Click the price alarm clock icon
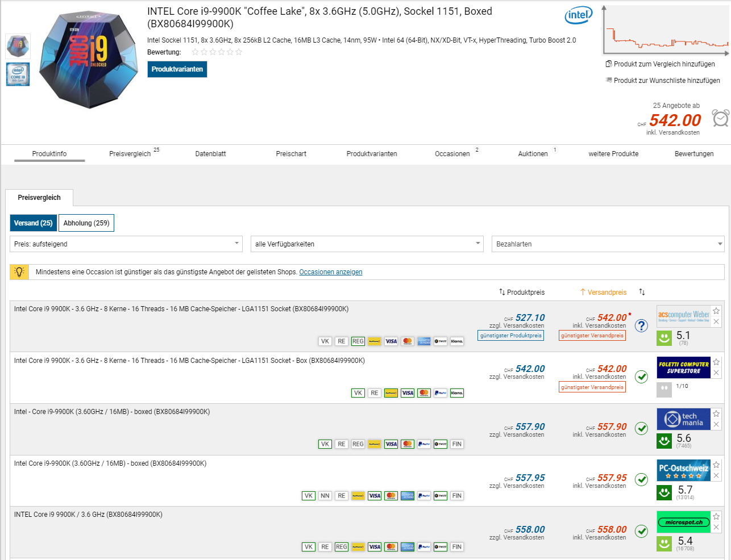The image size is (731, 560). coord(721,118)
